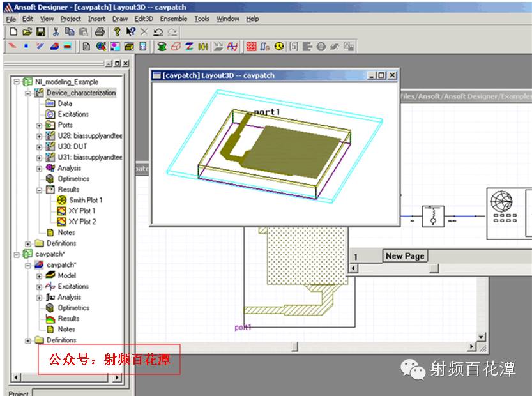Open the yellow question mark Help icon
The image size is (532, 396).
point(117,31)
